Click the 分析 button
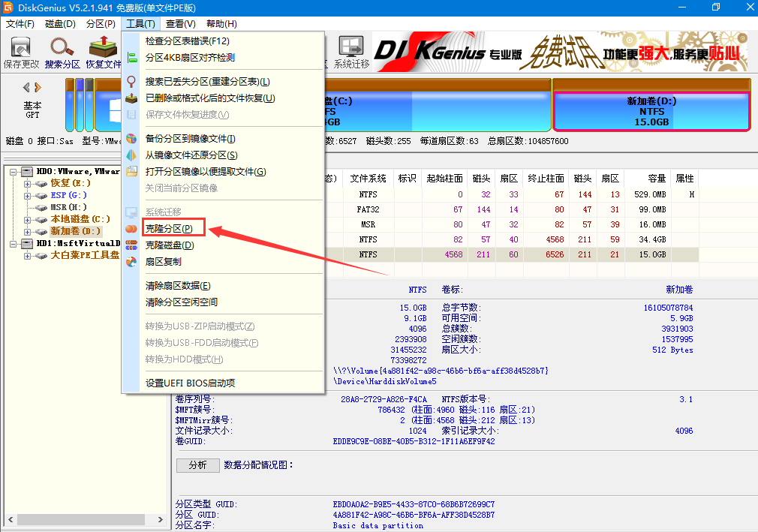Screen dimensions: 758x532 pos(197,464)
